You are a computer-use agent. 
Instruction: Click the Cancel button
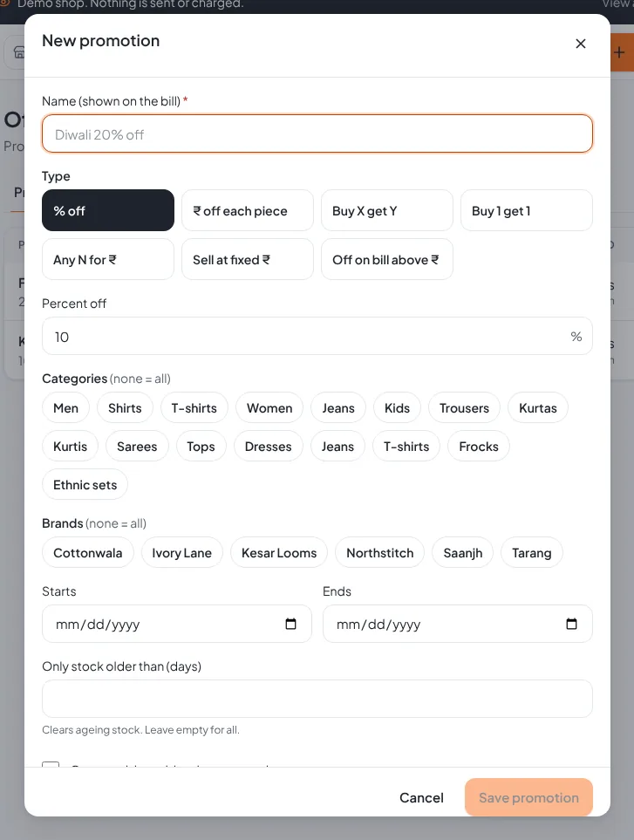point(421,797)
